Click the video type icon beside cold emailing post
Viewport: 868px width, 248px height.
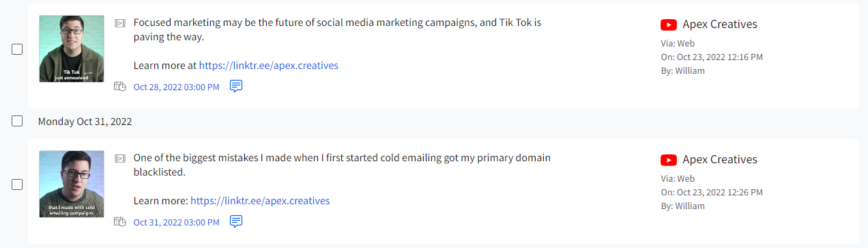[120, 158]
